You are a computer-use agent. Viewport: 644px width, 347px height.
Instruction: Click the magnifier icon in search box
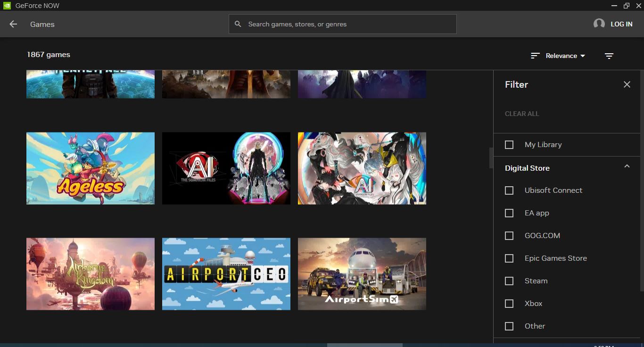(x=238, y=24)
